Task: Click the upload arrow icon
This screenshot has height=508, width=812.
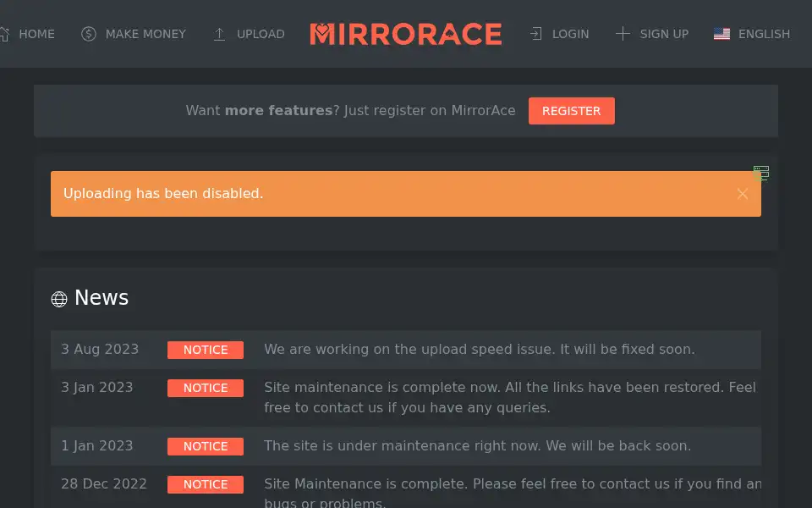Action: click(x=220, y=34)
